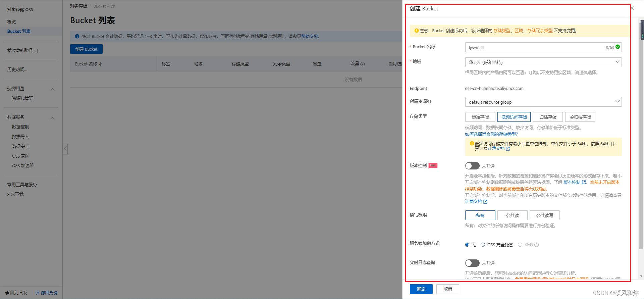The height and width of the screenshot is (299, 644).
Task: Choose 私有 read/write permission
Action: (480, 215)
